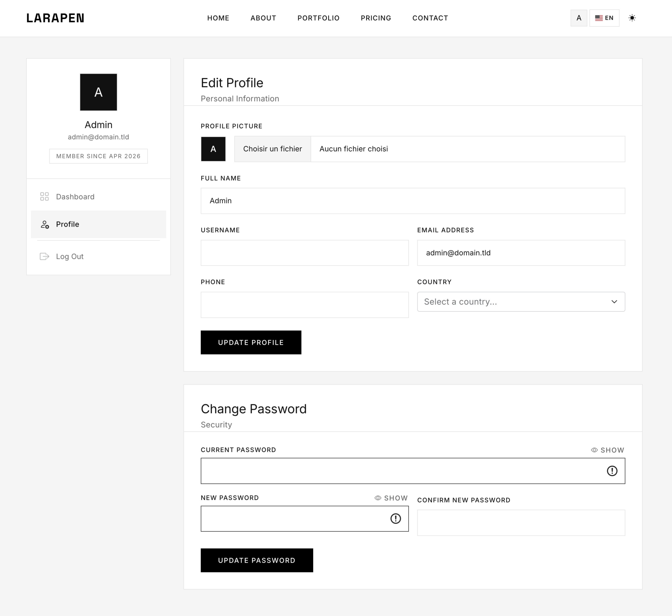Click warning icon in New Password field
This screenshot has width=672, height=616.
tap(396, 519)
